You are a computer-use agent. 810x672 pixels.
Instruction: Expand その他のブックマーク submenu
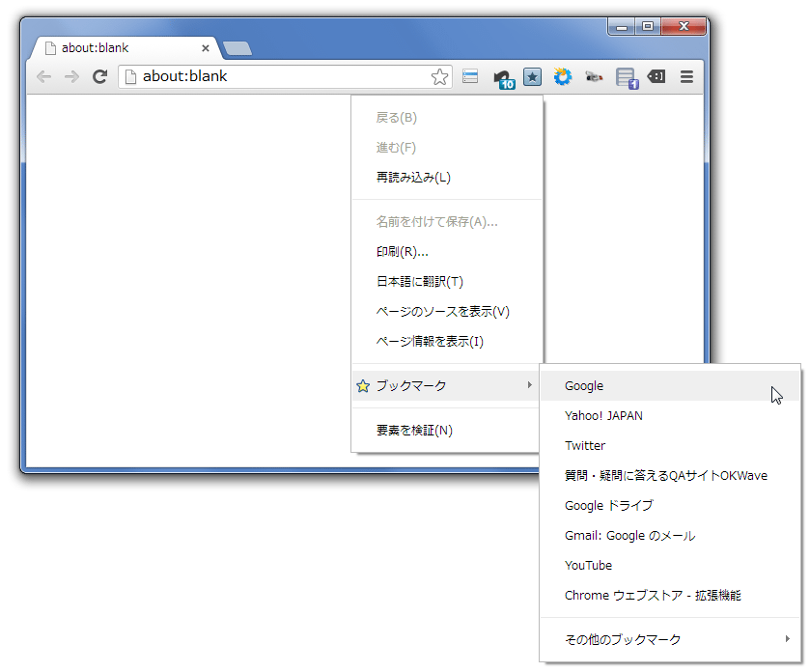pyautogui.click(x=670, y=640)
